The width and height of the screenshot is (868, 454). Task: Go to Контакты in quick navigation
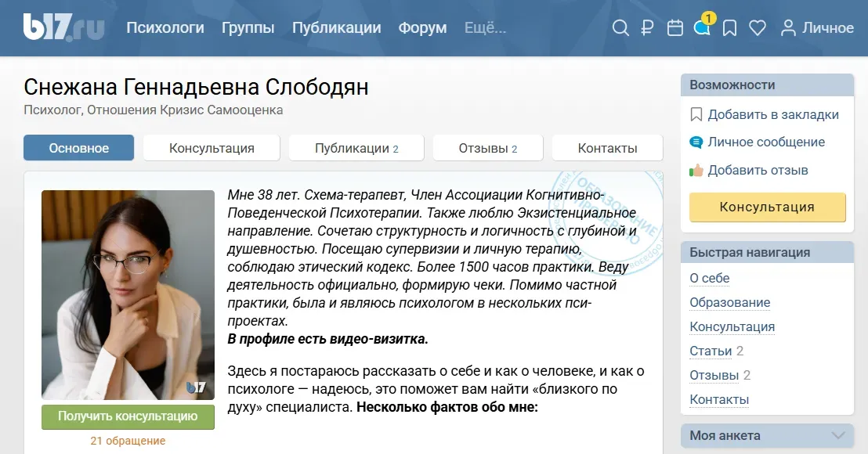pyautogui.click(x=719, y=400)
